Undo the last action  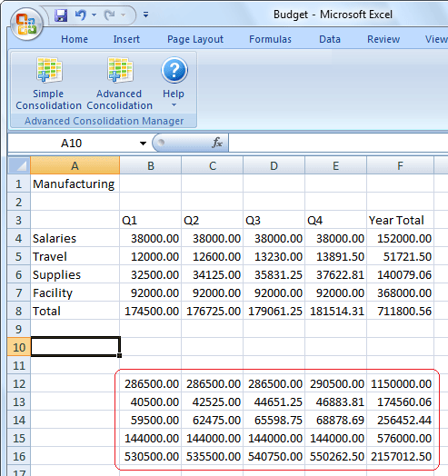coord(81,15)
